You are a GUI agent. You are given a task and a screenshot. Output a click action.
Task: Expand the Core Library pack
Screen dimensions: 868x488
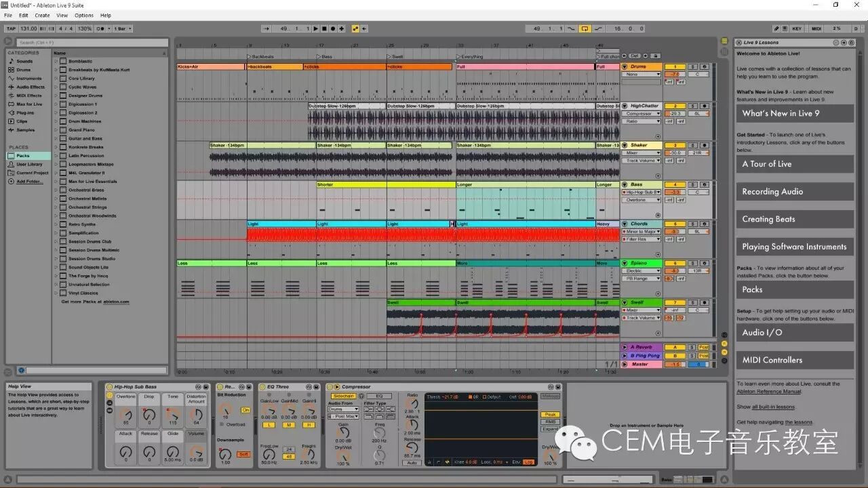(x=56, y=79)
